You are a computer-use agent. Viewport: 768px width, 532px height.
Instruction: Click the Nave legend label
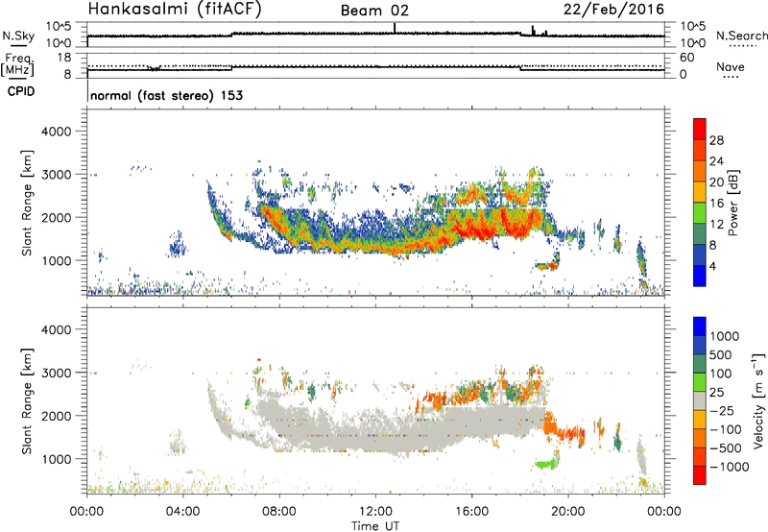[731, 66]
